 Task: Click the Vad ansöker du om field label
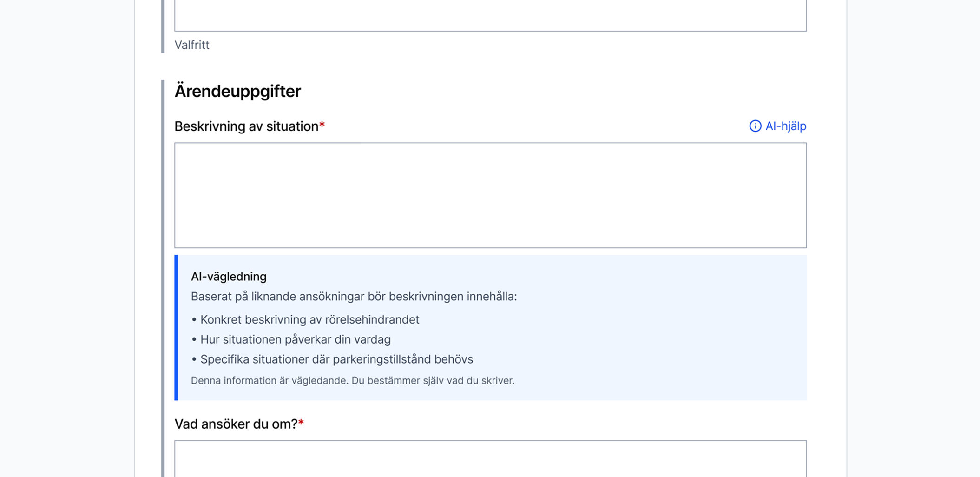click(x=236, y=424)
